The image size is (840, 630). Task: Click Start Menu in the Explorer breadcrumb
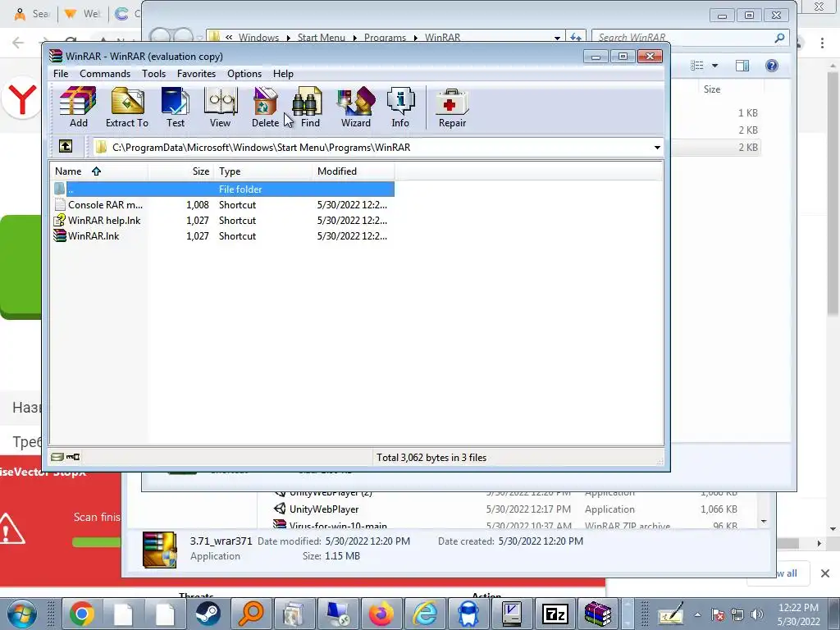point(322,38)
